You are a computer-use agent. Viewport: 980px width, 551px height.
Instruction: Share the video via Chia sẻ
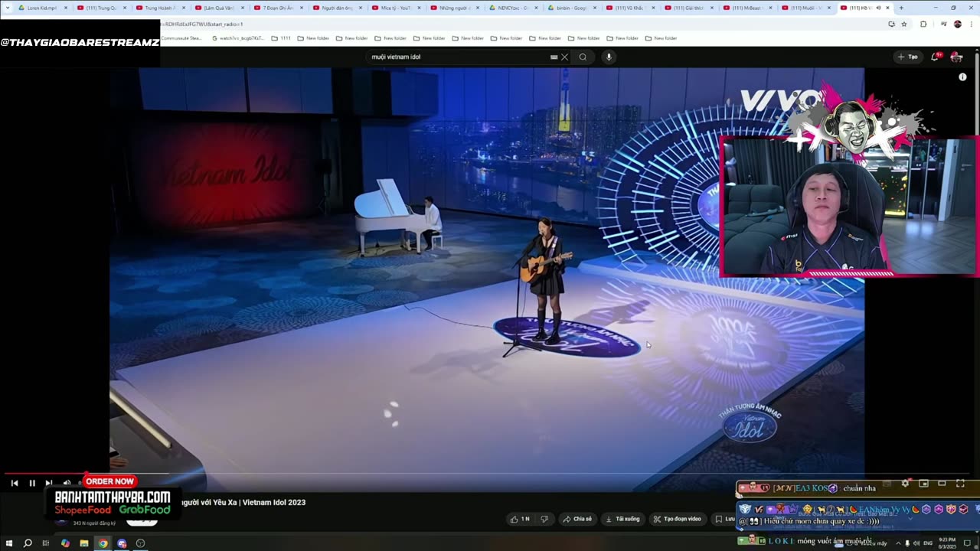[x=577, y=519]
